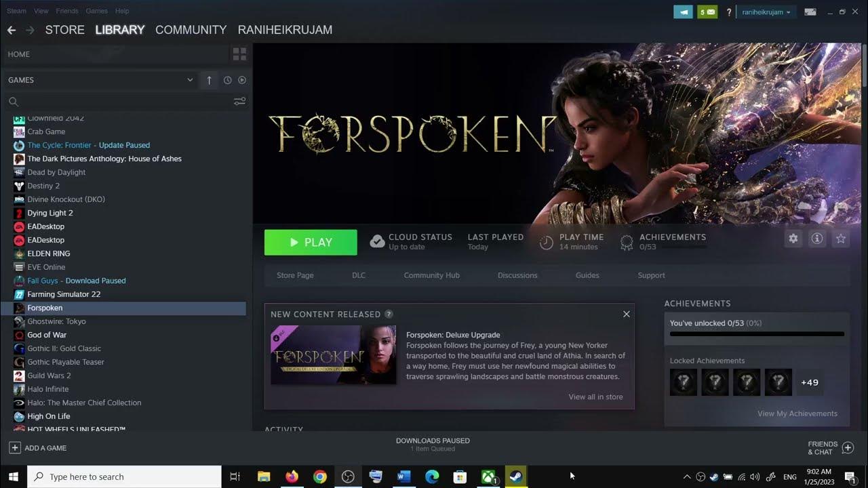
Task: Open advanced search filter options icon
Action: pos(239,102)
